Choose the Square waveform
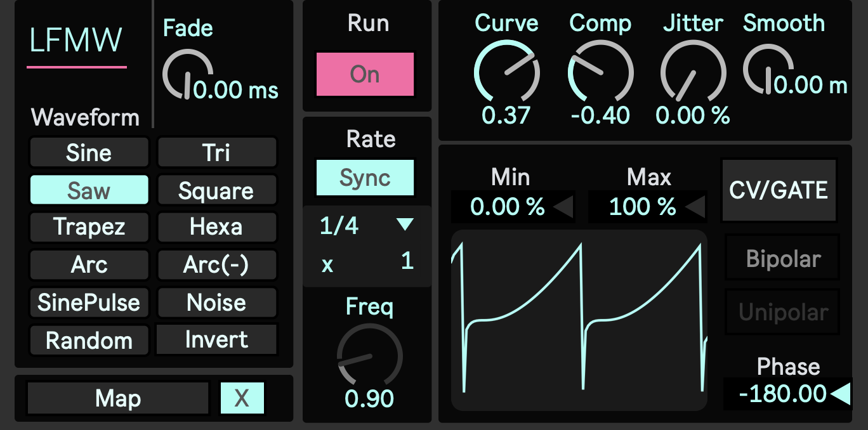 pos(217,190)
